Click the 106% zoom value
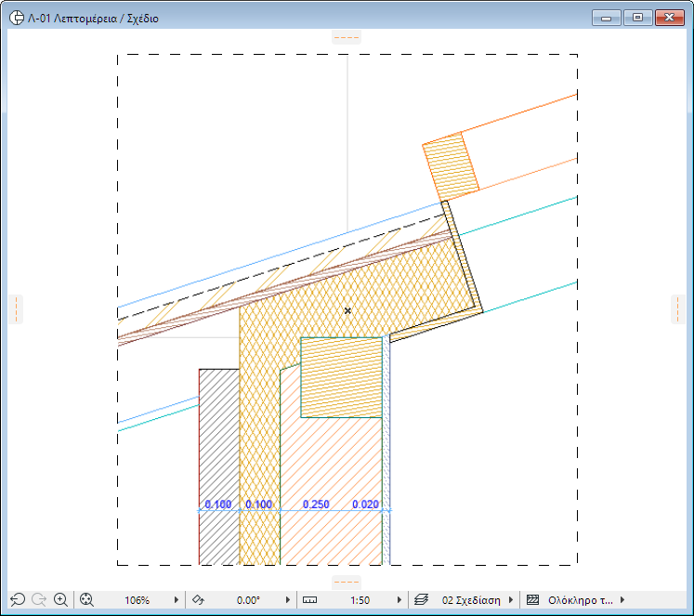This screenshot has height=616, width=694. click(x=137, y=600)
